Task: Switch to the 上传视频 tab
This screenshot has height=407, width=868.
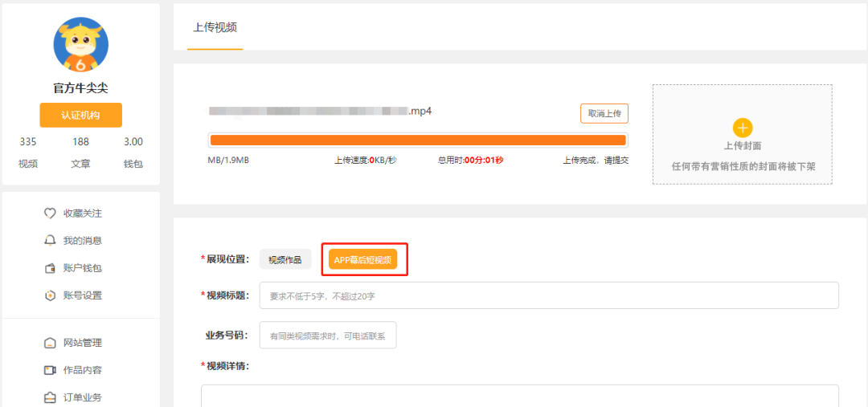Action: point(215,27)
